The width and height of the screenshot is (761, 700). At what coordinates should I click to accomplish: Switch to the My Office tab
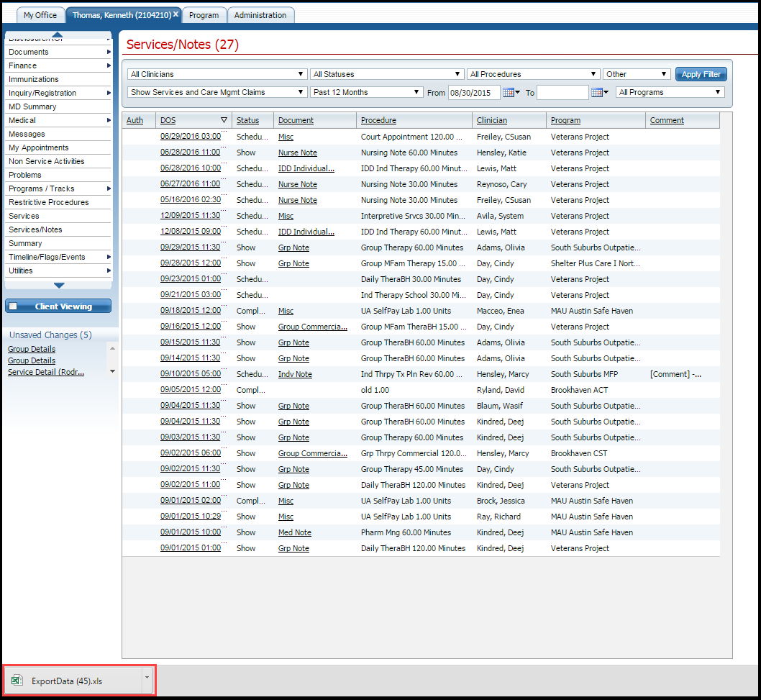pos(40,15)
